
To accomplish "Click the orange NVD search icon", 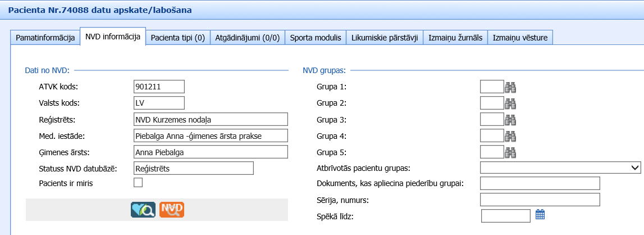I will 172,210.
